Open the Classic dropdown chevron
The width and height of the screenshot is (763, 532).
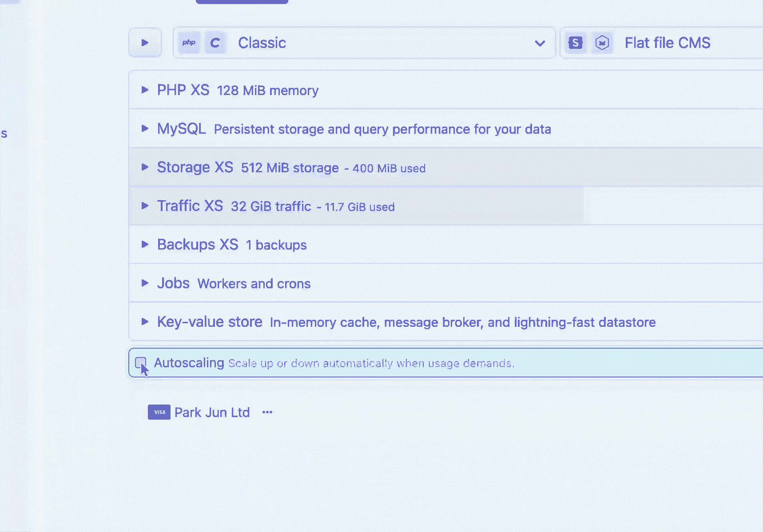pyautogui.click(x=540, y=43)
